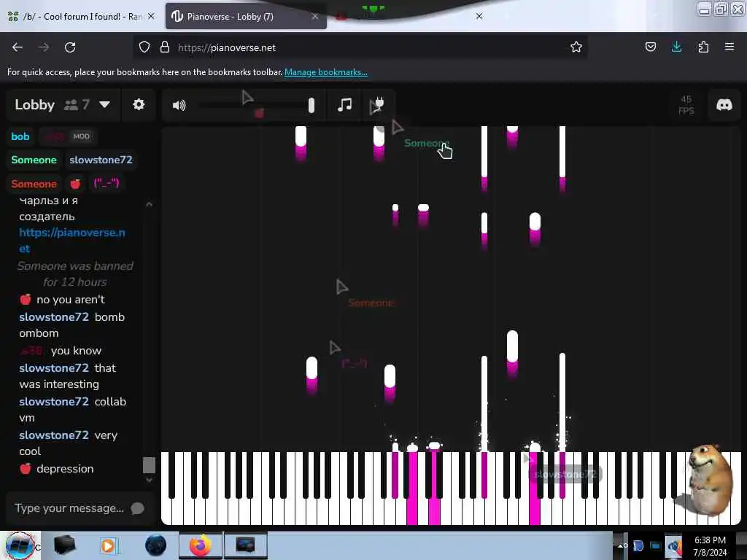Open the music note sound menu
747x560 pixels.
tap(344, 105)
